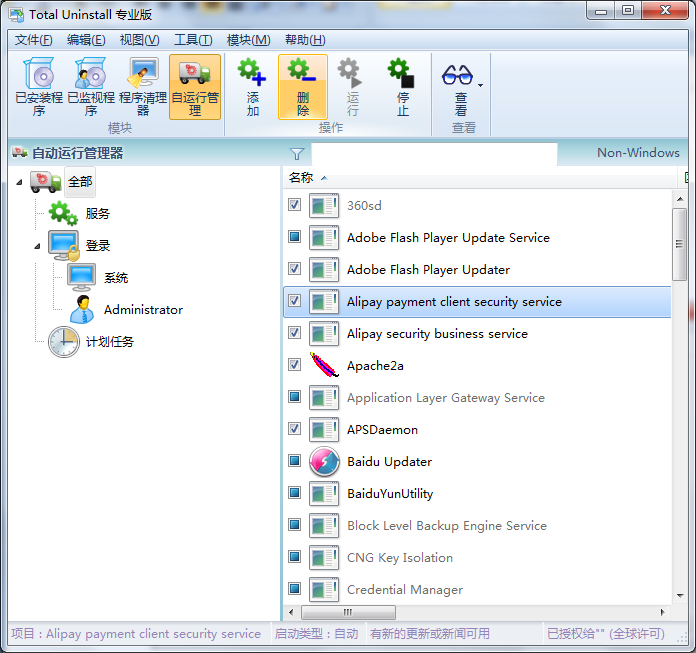Open the 查看 (View) dropdown arrow
The width and height of the screenshot is (696, 653).
pyautogui.click(x=481, y=86)
